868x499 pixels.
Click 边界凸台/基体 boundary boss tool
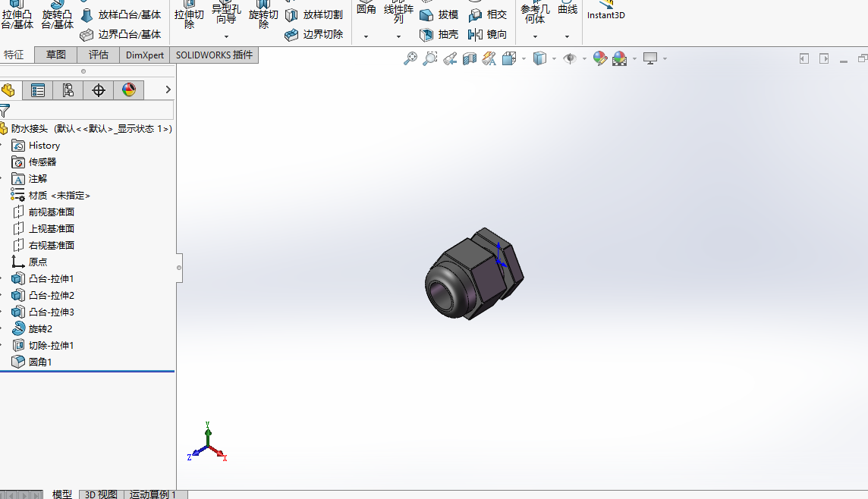point(121,34)
